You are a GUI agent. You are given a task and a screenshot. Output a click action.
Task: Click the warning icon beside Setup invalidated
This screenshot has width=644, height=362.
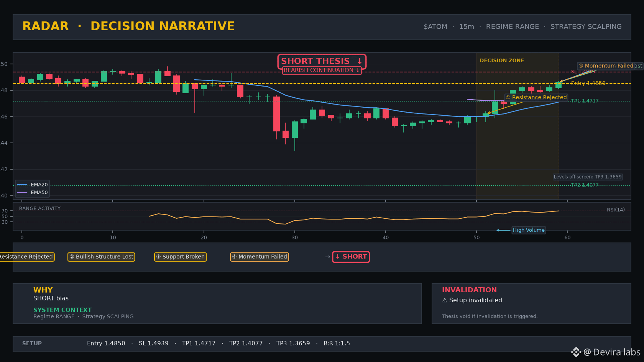445,300
